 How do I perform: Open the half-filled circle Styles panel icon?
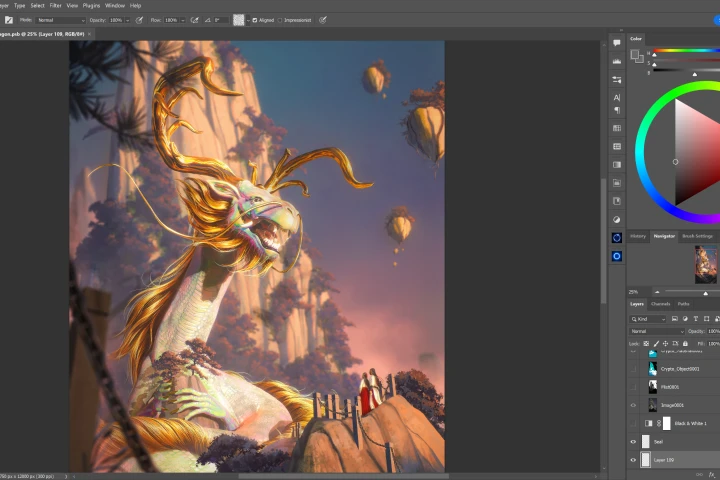coord(617,220)
